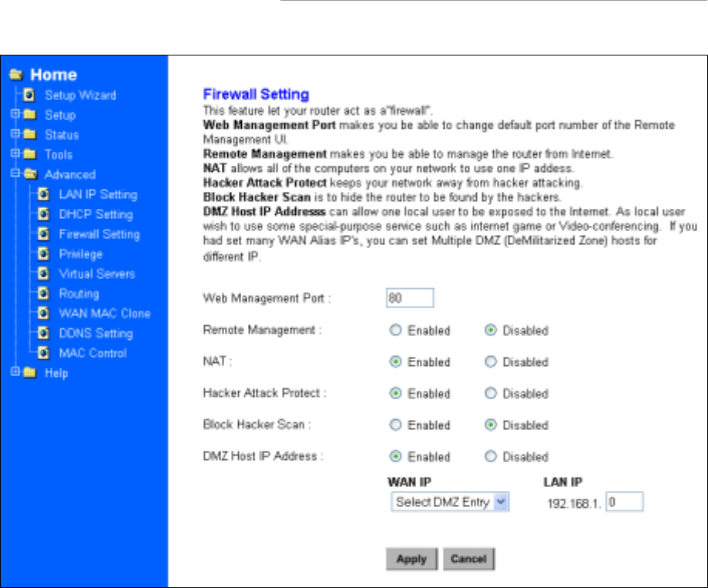Click the LAN IP Setting page icon
Image resolution: width=708 pixels, height=588 pixels.
[x=43, y=194]
